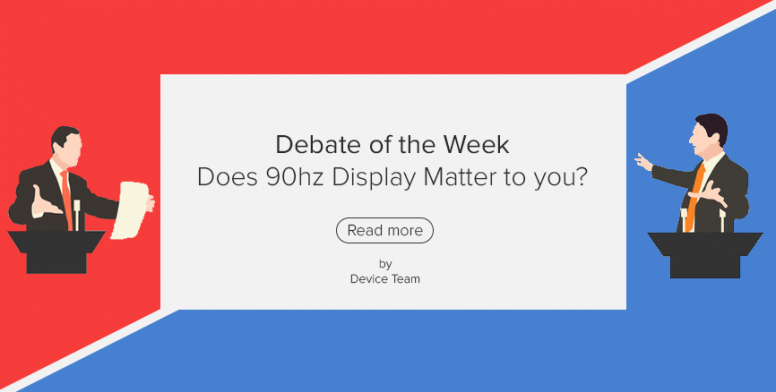
Task: Click the right debater's outstretched pointing hand
Action: click(643, 162)
